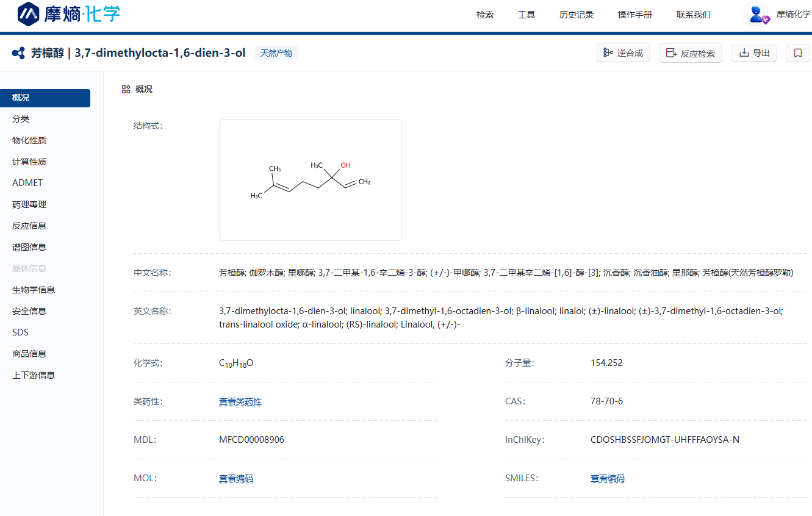Click the molecule icon beside compound title

click(x=18, y=53)
